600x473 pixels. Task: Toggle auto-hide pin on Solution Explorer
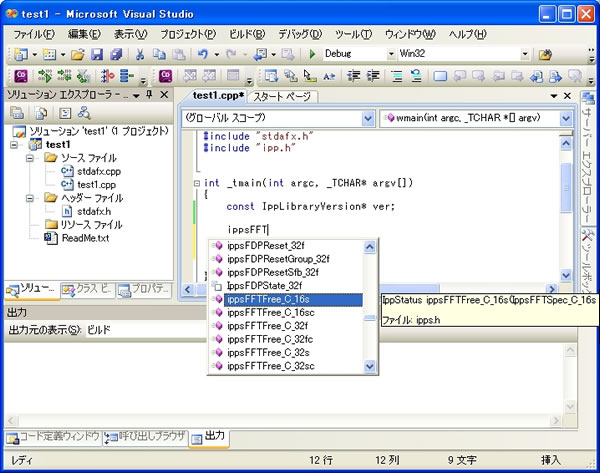pos(149,95)
